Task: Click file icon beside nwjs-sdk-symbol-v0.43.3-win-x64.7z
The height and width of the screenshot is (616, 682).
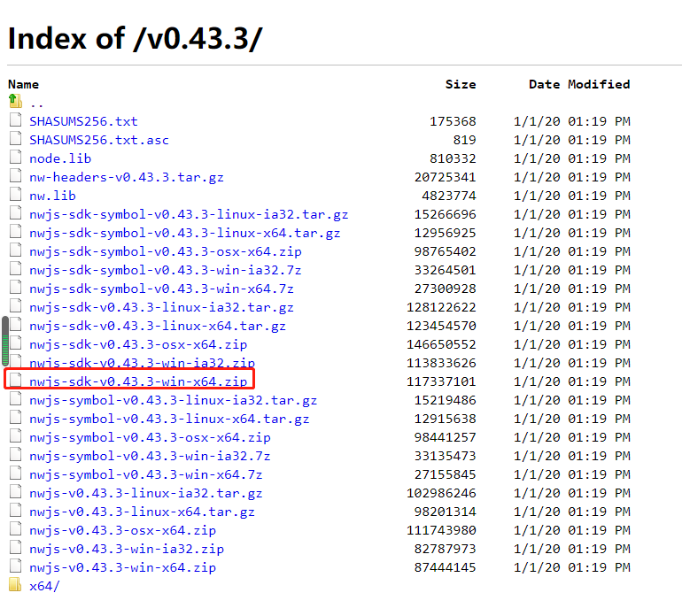Action: pos(16,287)
